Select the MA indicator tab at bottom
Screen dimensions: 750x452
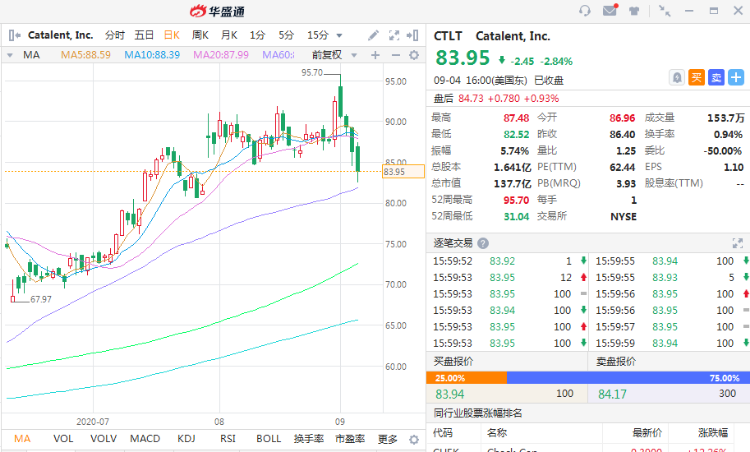coord(22,439)
